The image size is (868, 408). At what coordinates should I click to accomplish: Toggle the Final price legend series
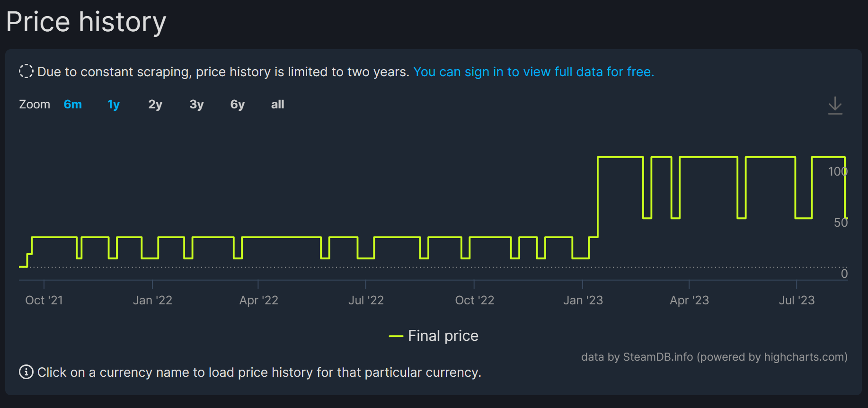point(434,336)
